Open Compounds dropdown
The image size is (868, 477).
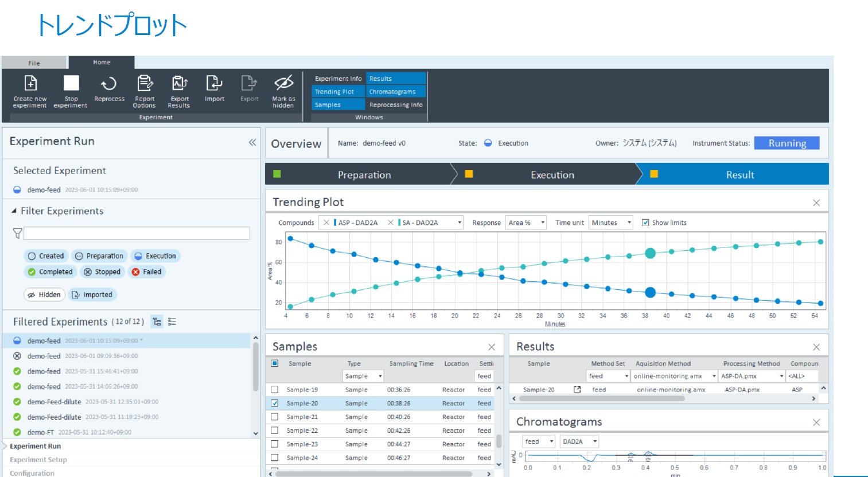click(x=460, y=223)
